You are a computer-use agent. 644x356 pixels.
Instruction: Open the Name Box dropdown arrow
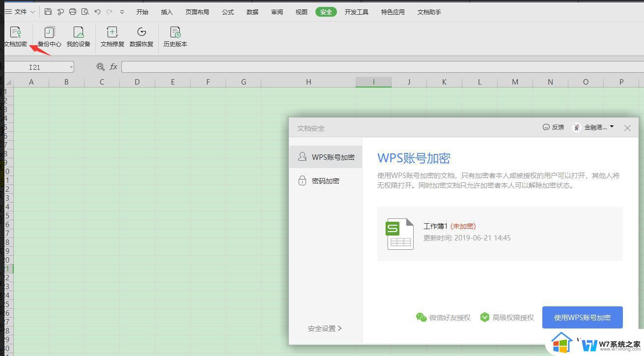click(x=71, y=67)
